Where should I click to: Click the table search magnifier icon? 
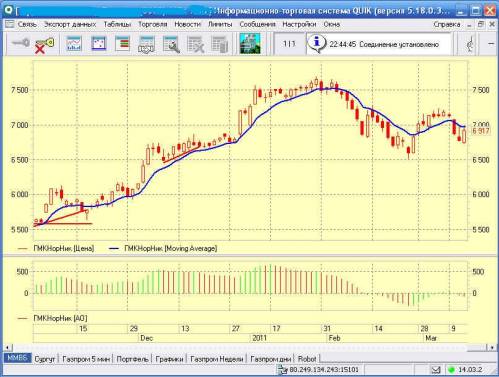click(x=171, y=44)
